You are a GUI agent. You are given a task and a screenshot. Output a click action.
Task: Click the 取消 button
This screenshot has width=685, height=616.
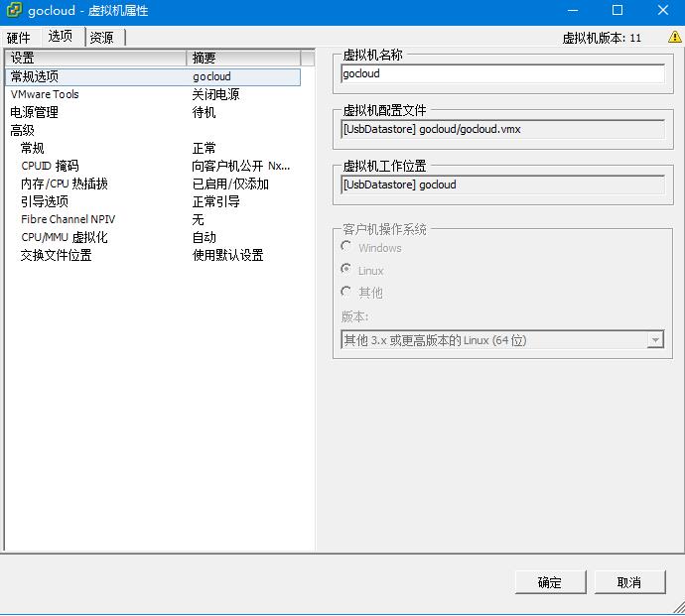pyautogui.click(x=629, y=582)
